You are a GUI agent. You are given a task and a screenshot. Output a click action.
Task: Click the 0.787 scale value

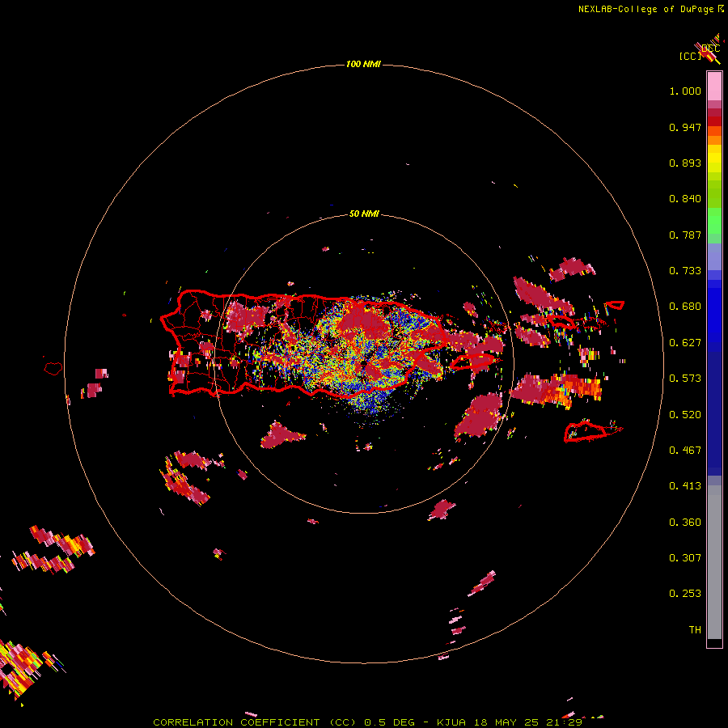685,235
